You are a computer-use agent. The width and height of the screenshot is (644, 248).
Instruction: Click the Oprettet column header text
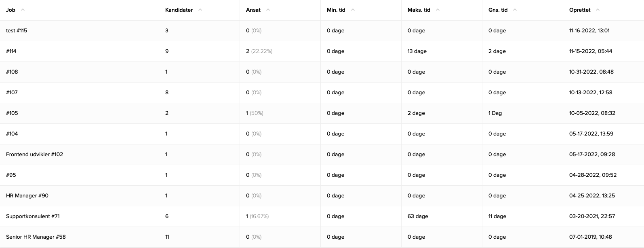pos(580,10)
